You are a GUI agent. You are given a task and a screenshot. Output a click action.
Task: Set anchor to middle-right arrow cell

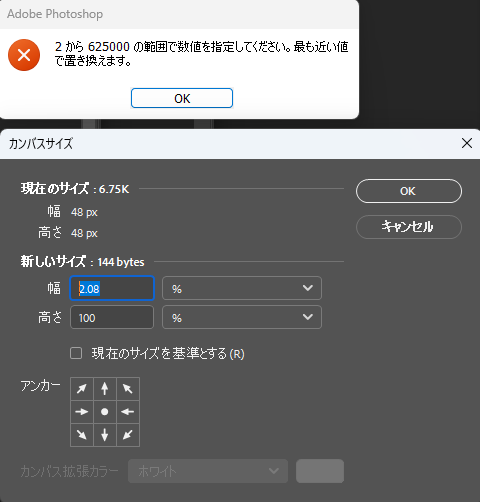tap(128, 412)
